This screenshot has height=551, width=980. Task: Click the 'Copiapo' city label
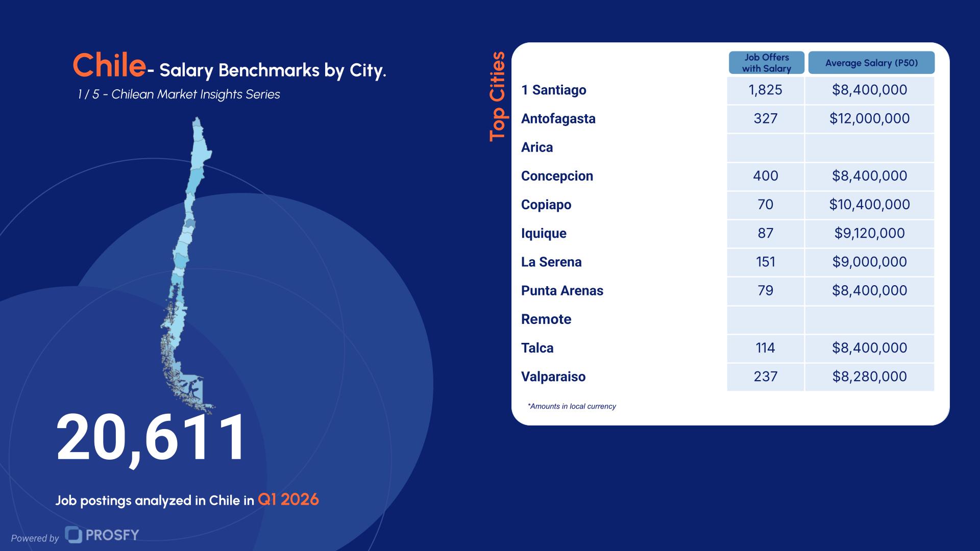(x=546, y=205)
